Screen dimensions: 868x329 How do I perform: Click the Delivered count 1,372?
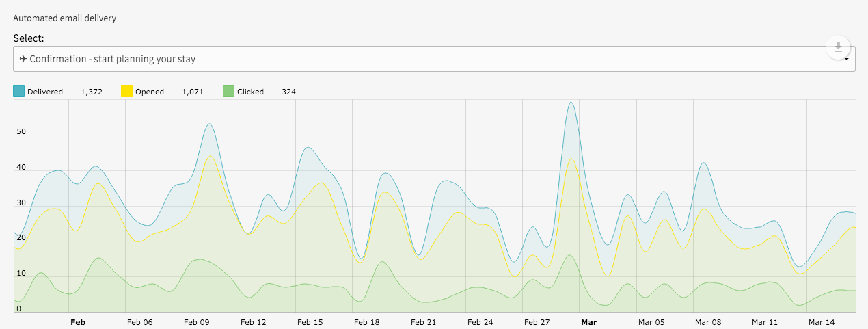(92, 92)
